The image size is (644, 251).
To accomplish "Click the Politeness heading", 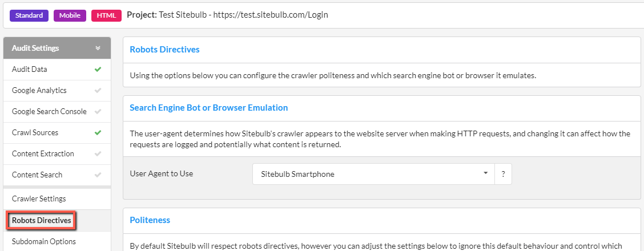I will pos(150,220).
